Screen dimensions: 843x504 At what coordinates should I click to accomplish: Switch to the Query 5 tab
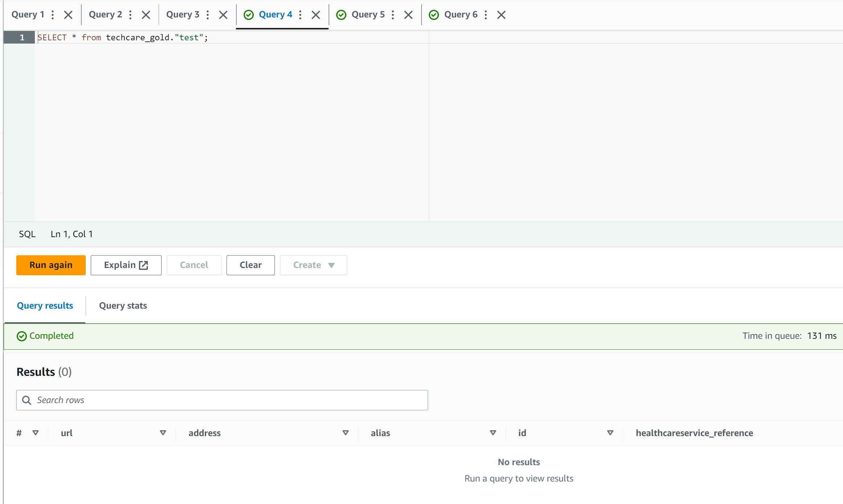point(368,15)
